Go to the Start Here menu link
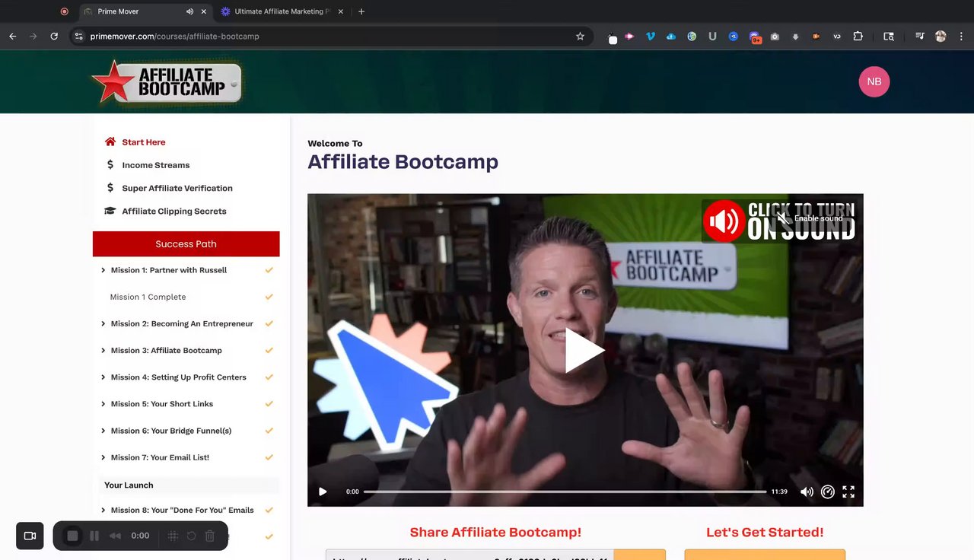 click(x=144, y=142)
